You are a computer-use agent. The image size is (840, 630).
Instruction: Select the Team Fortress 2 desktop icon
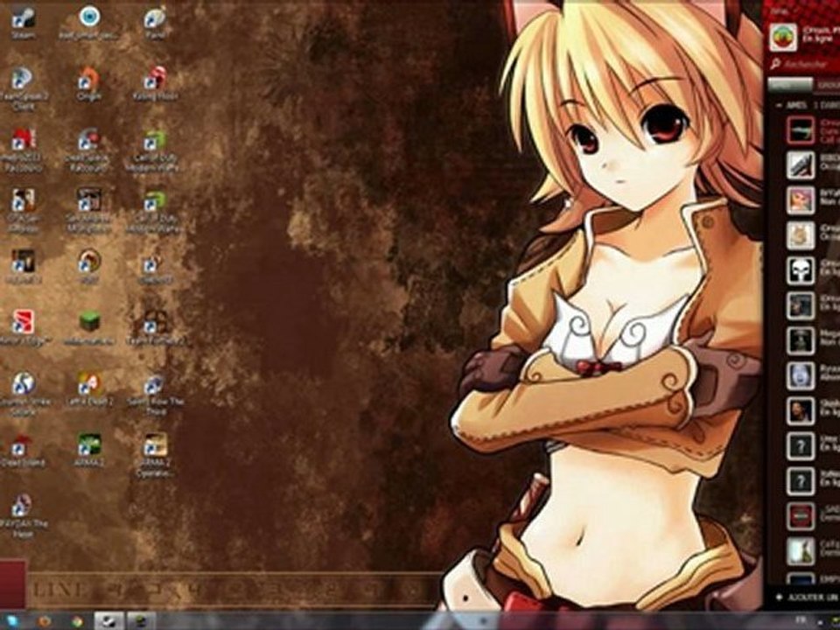point(156,326)
